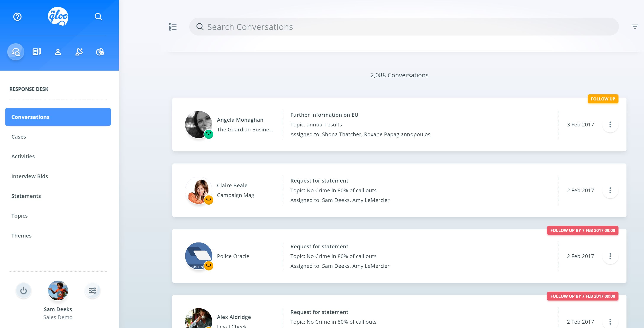644x328 pixels.
Task: Click the power logout icon
Action: click(24, 291)
